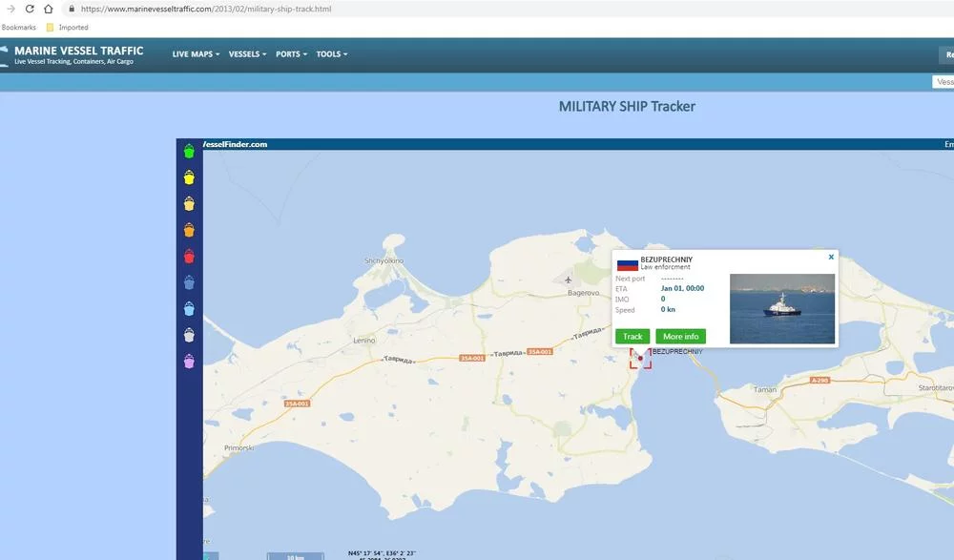
Task: Click the More info button
Action: [x=681, y=336]
